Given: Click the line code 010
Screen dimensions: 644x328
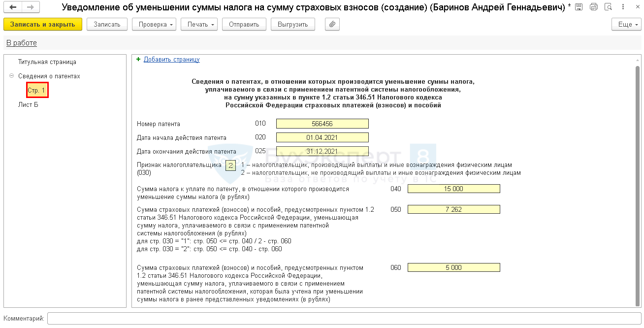Looking at the screenshot, I should (260, 124).
